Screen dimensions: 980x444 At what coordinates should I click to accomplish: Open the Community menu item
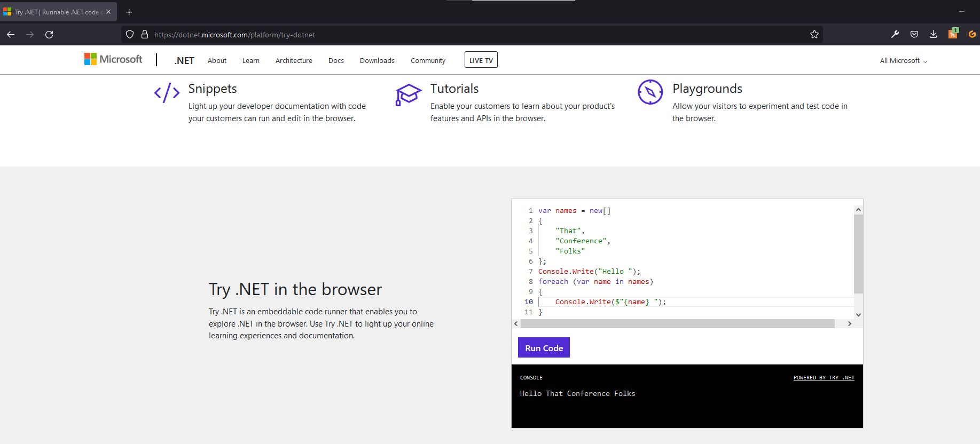(428, 61)
